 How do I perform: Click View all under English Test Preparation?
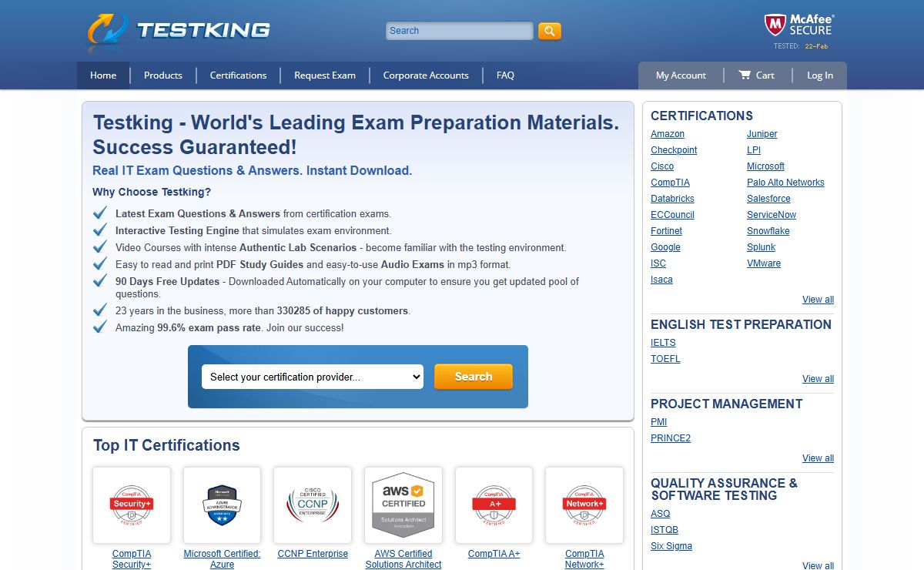(x=818, y=379)
